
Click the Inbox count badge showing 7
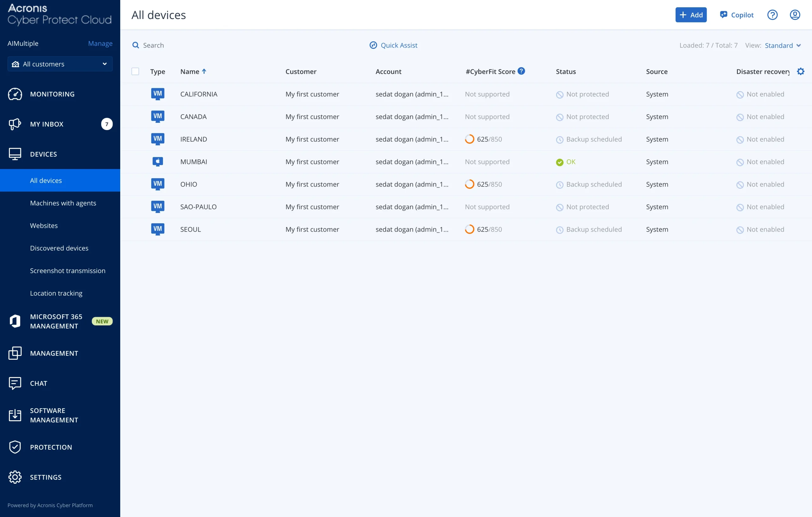point(107,124)
